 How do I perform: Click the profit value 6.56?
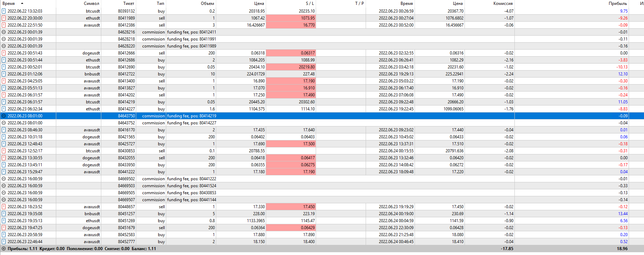click(624, 221)
